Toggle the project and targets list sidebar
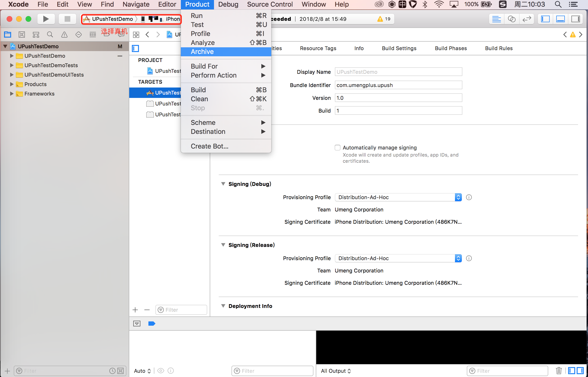Viewport: 588px width, 377px height. pyautogui.click(x=135, y=48)
